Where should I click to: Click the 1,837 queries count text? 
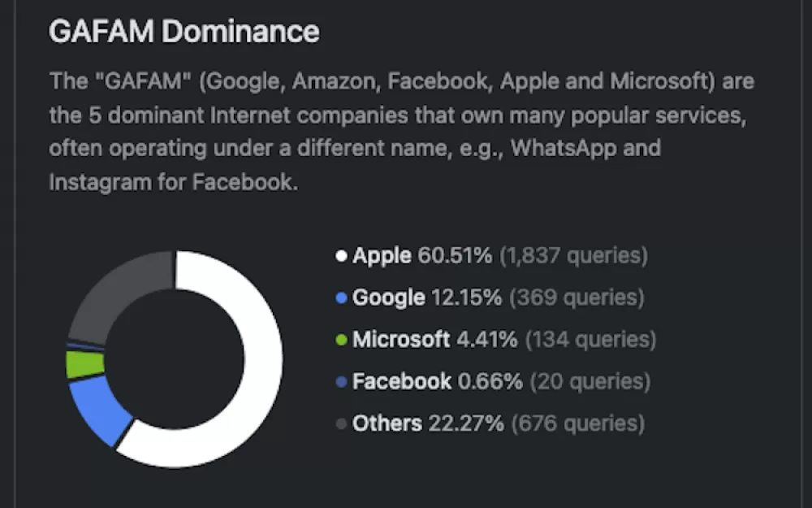[573, 255]
